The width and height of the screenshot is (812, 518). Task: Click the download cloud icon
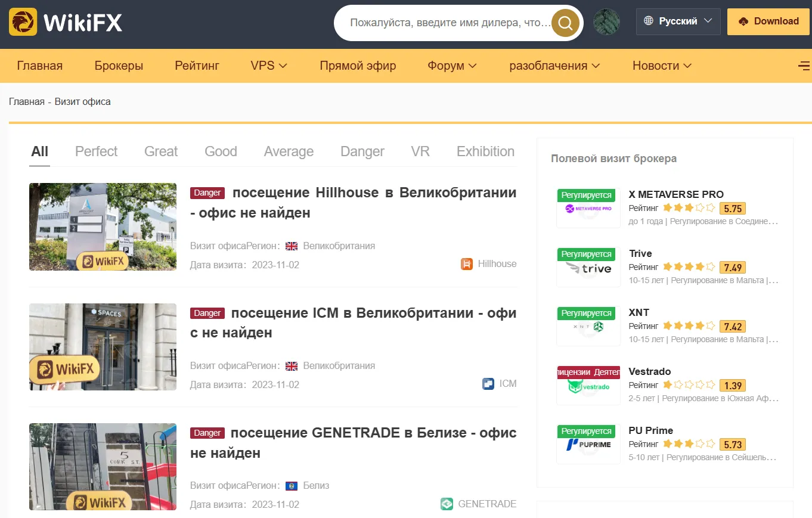[743, 21]
